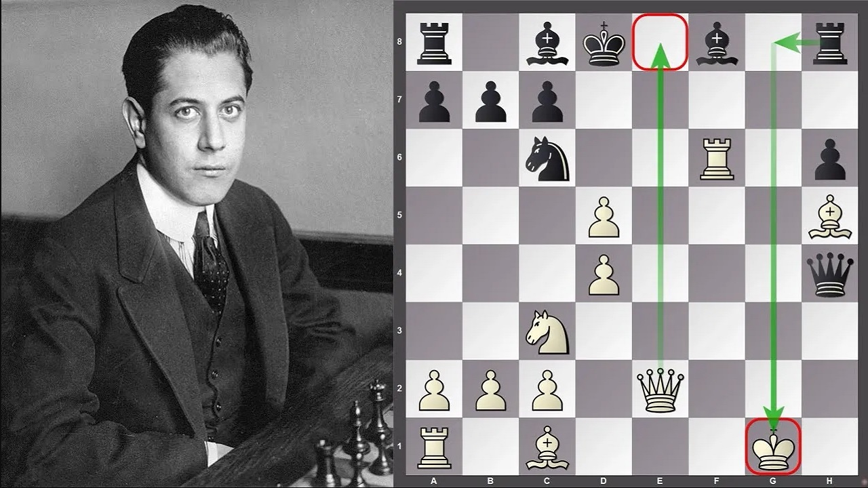Screen dimensions: 868x488
Task: Click the black bishop on c8
Action: [x=547, y=42]
